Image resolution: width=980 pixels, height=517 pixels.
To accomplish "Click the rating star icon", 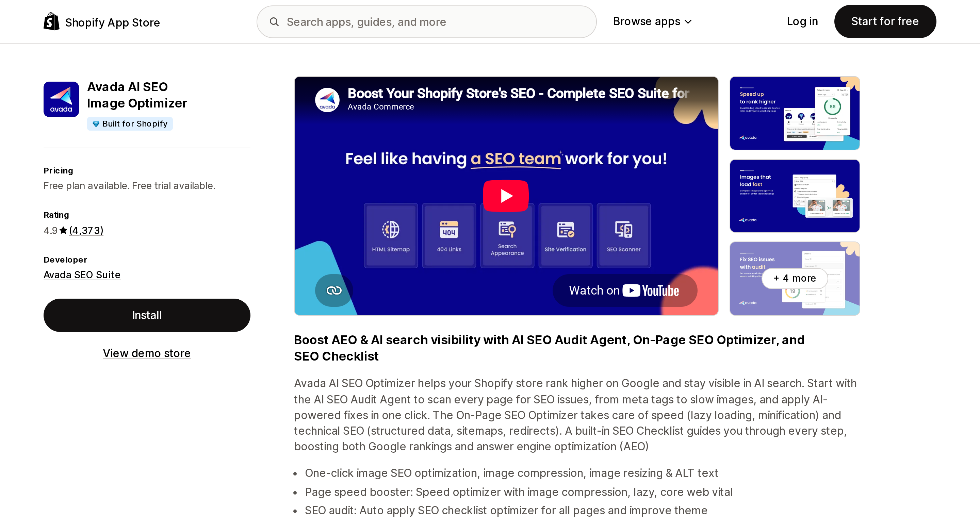I will [x=64, y=230].
